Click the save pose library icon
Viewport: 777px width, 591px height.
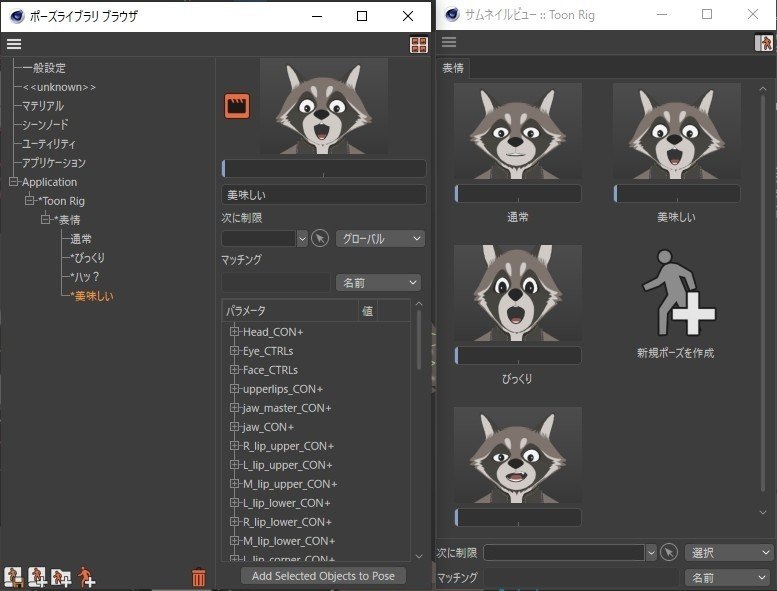13,577
